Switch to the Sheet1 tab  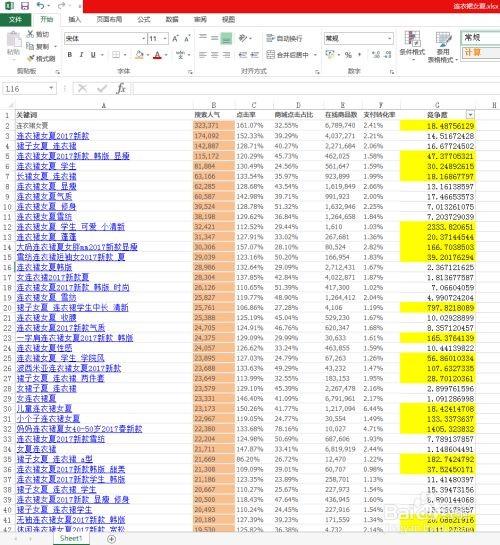pyautogui.click(x=71, y=538)
